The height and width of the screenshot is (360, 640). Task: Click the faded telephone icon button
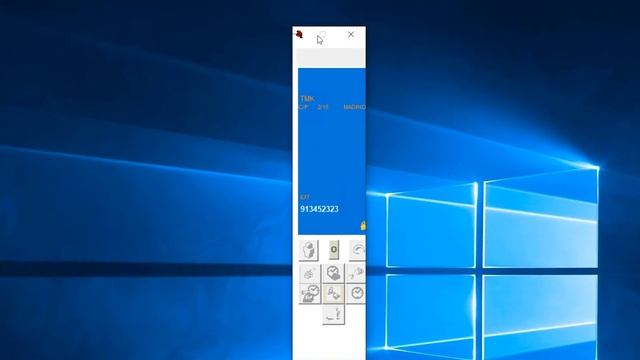(310, 273)
